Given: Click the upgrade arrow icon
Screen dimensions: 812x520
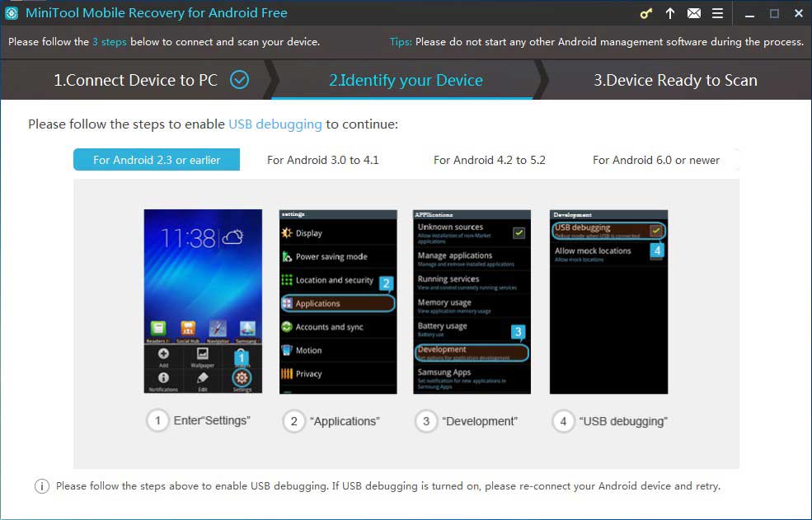Looking at the screenshot, I should click(x=670, y=13).
